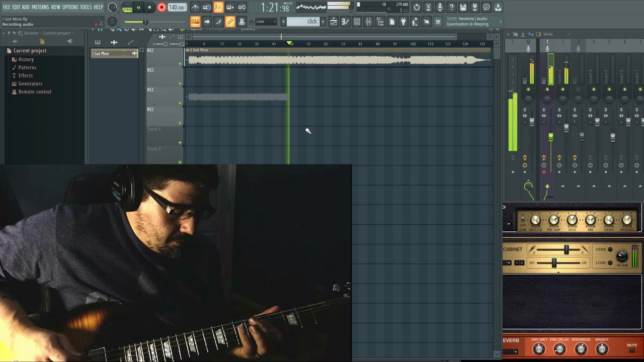
Task: Click the reverb ROOMSIZE knob
Action: (x=581, y=349)
